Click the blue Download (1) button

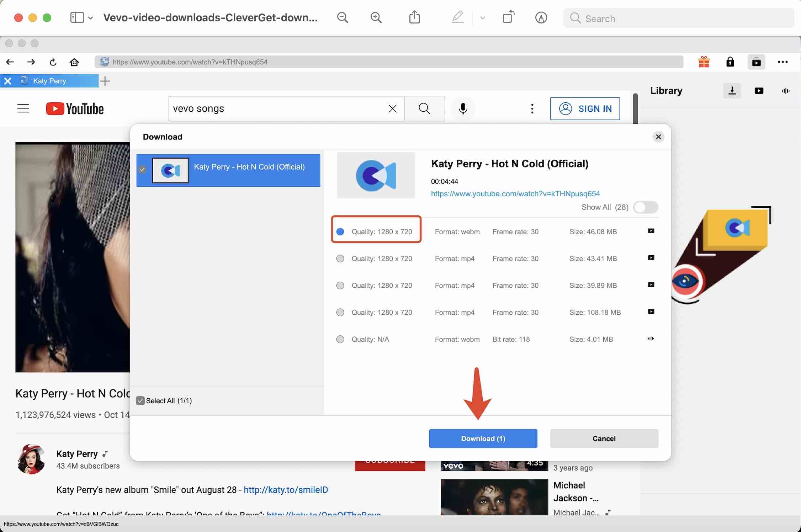point(483,438)
